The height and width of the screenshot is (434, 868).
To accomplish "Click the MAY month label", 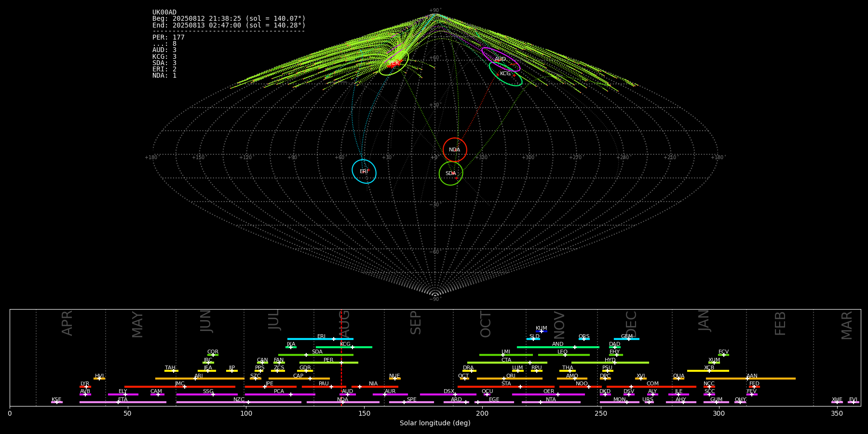I will click(x=137, y=325).
